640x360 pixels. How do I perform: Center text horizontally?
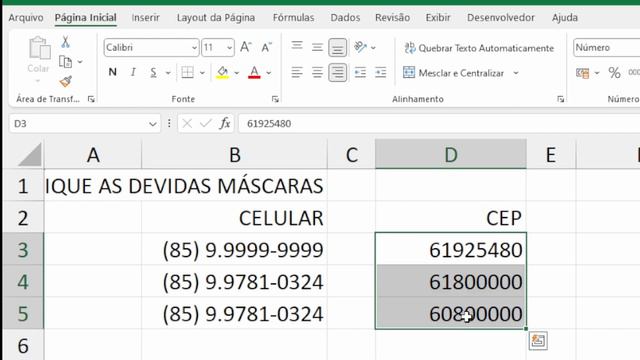(317, 73)
